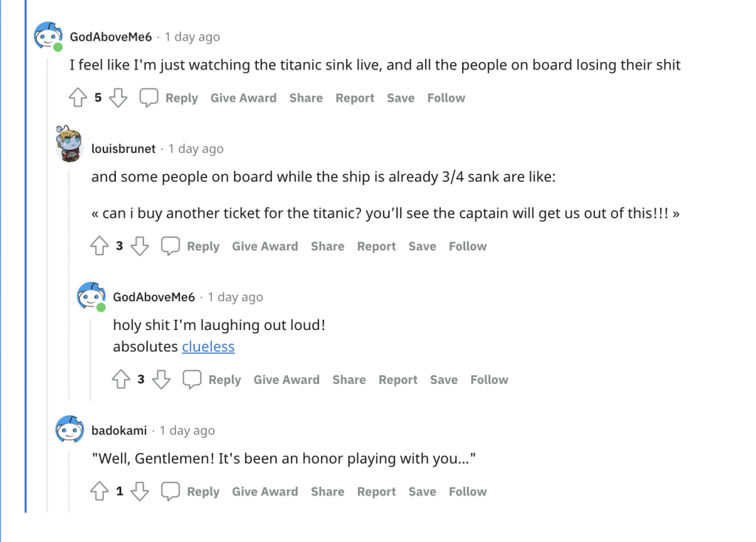
Task: Downvote GodAboveMe6's titanic sink comment
Action: 118,98
